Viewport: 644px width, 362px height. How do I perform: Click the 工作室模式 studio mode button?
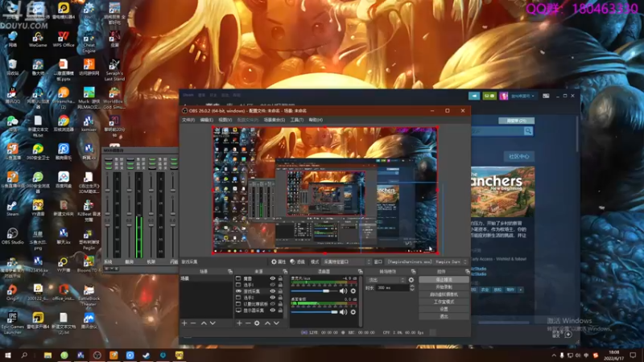[444, 302]
